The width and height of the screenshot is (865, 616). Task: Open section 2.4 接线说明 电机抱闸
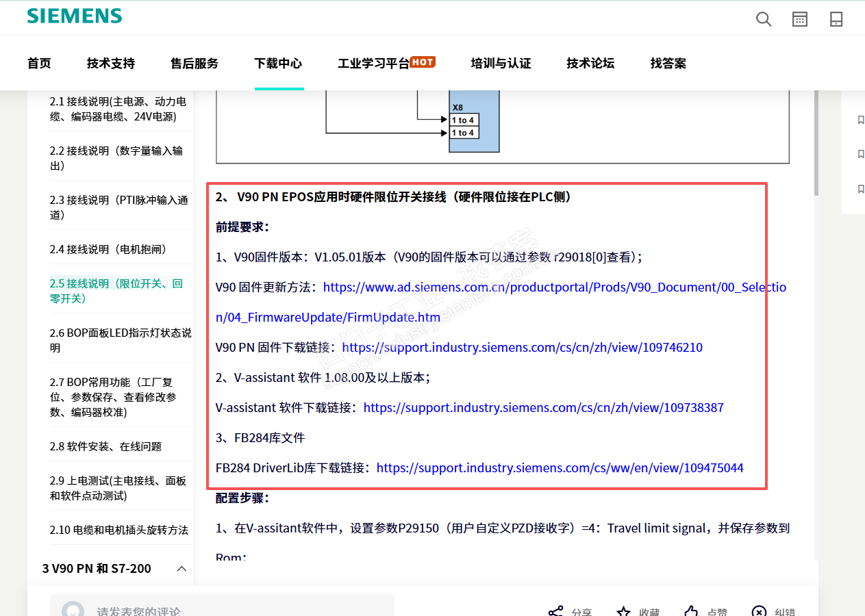click(x=108, y=249)
